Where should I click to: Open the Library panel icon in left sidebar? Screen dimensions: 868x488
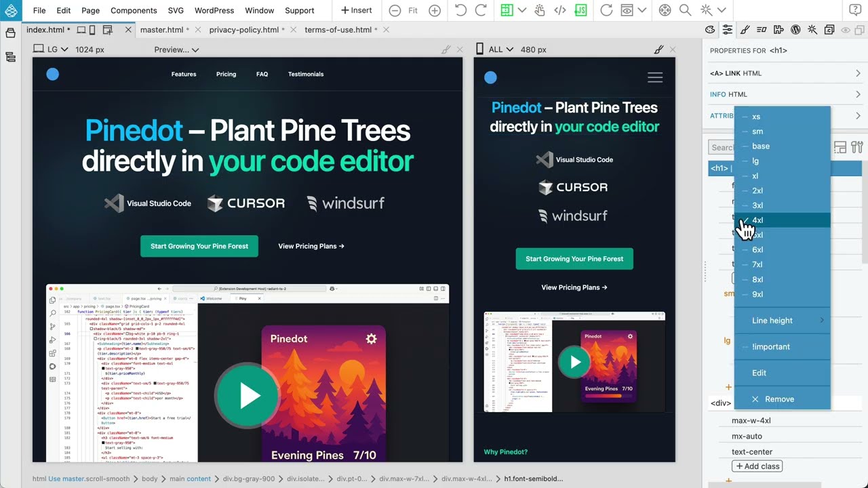click(10, 33)
